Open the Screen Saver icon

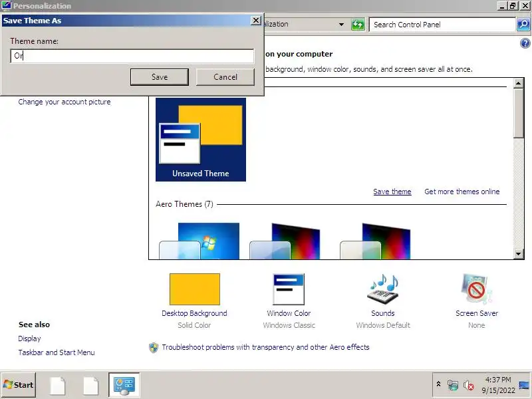pyautogui.click(x=477, y=289)
